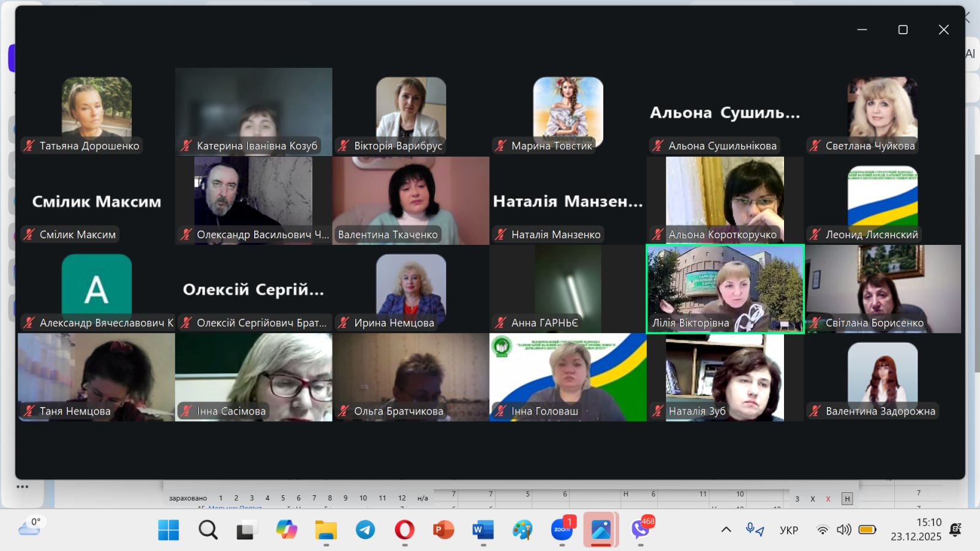The image size is (980, 551).
Task: Expand hidden system tray icons chevron
Action: [x=726, y=530]
